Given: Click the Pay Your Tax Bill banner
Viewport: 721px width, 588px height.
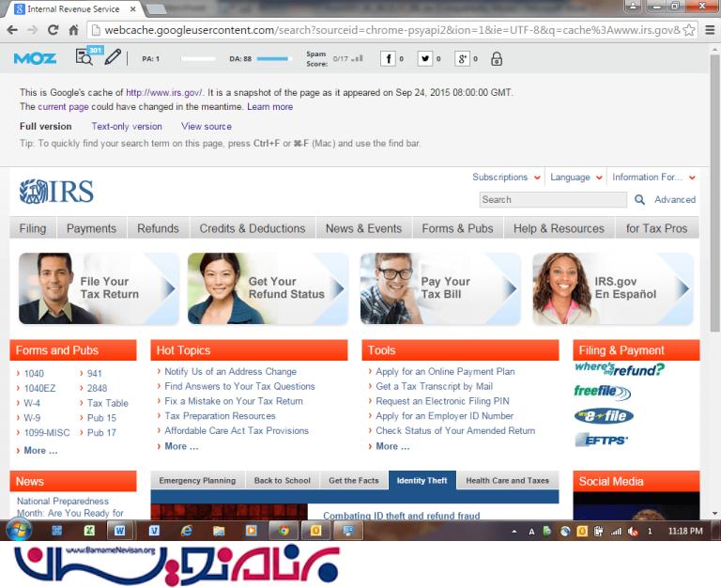Looking at the screenshot, I should coord(440,288).
